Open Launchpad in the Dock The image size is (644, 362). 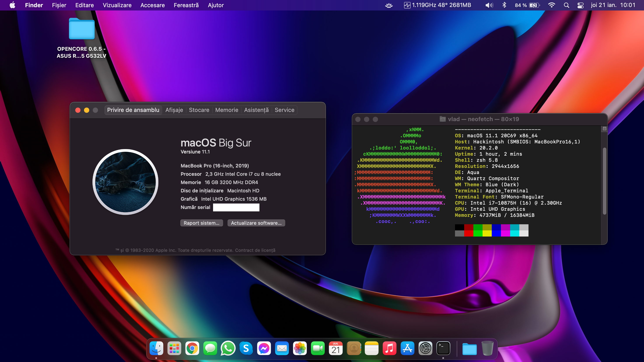tap(174, 348)
